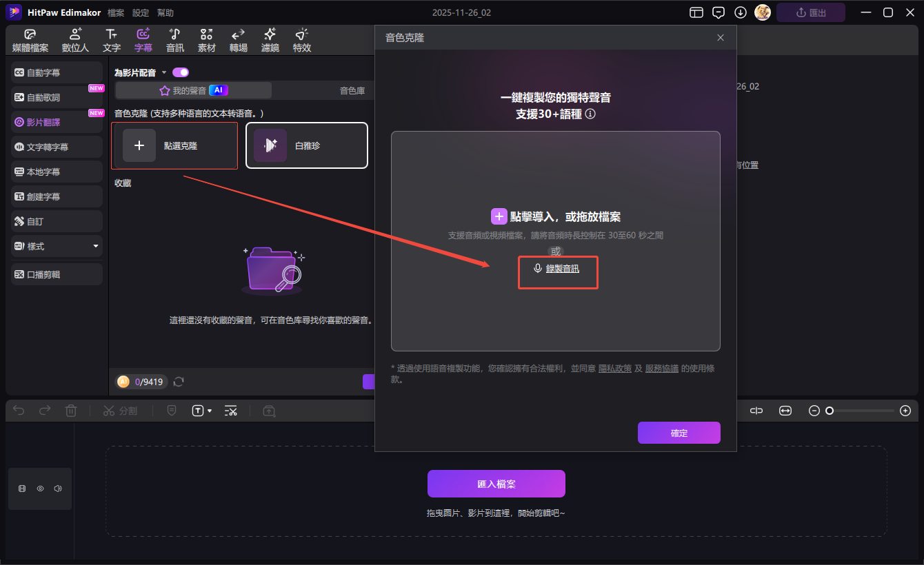The image size is (924, 565).
Task: Open the layout switch icon in title bar
Action: tap(696, 12)
